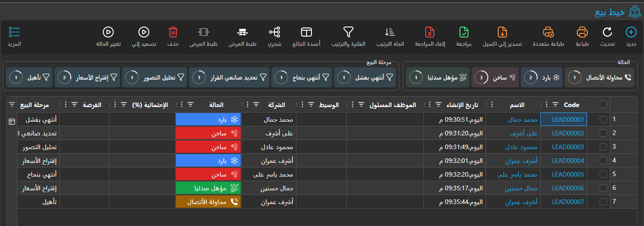
Task: Open الفلترة والترتيب filter funnel icon
Action: [348, 32]
